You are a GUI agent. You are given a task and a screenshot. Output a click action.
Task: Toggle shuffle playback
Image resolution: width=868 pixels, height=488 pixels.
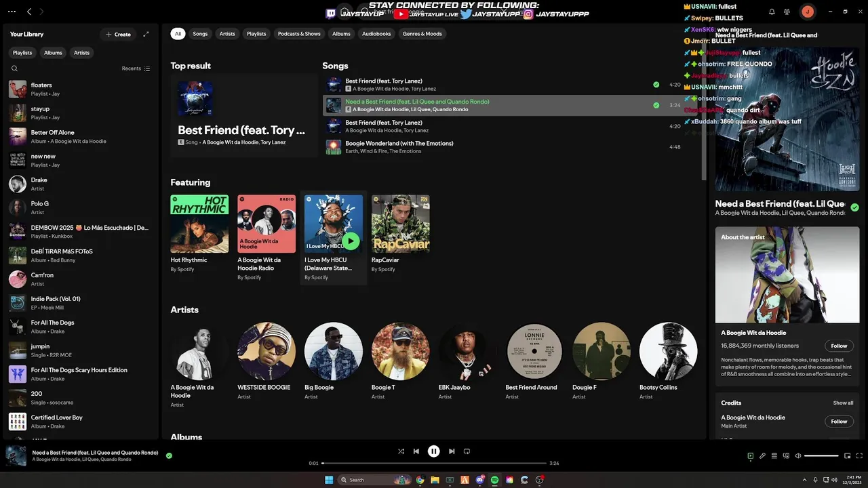point(401,451)
